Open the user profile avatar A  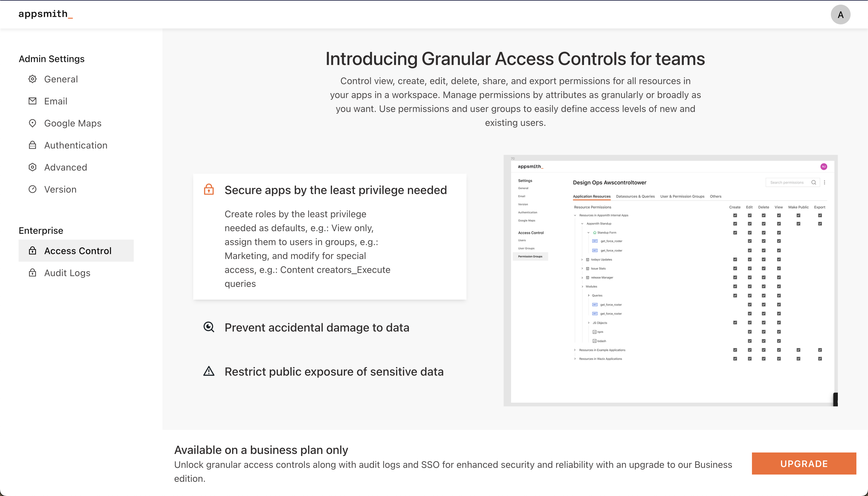click(x=840, y=15)
